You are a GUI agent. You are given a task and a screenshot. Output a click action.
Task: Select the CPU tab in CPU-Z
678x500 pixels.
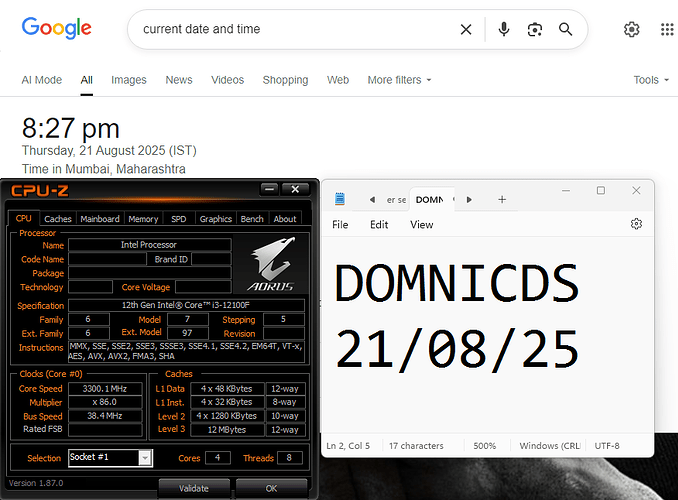[23, 218]
